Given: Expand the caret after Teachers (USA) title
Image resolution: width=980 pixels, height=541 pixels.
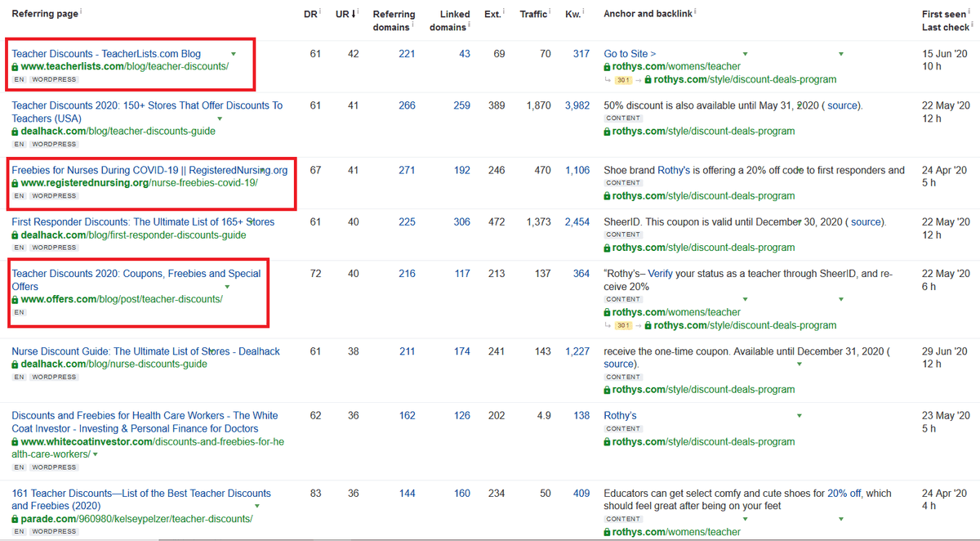Looking at the screenshot, I should click(x=219, y=119).
